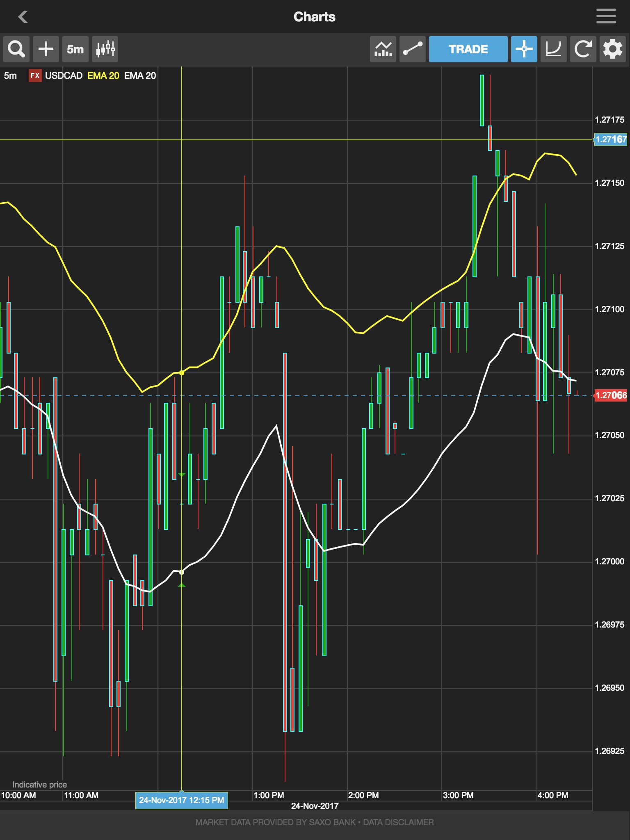
Task: Tap the white EMA crosshair point marker
Action: coord(182,572)
